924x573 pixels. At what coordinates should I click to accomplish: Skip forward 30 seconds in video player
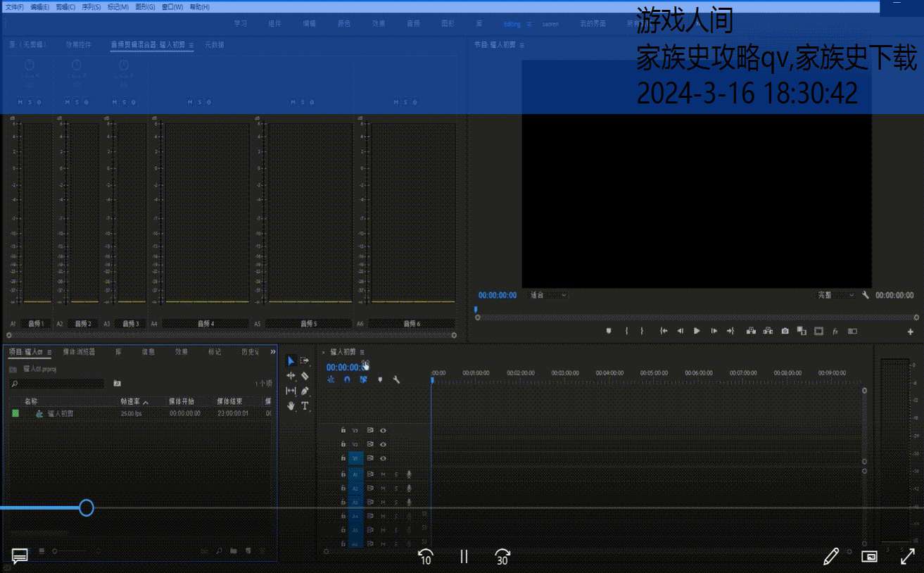tap(502, 557)
